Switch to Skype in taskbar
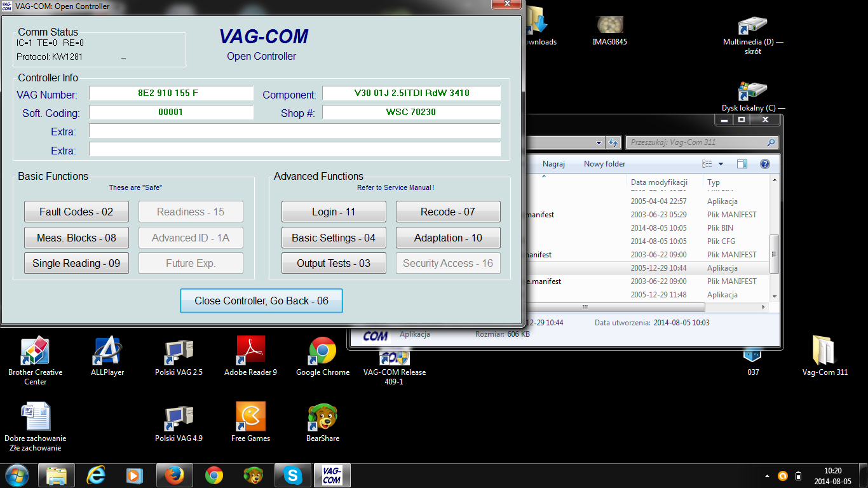 293,475
